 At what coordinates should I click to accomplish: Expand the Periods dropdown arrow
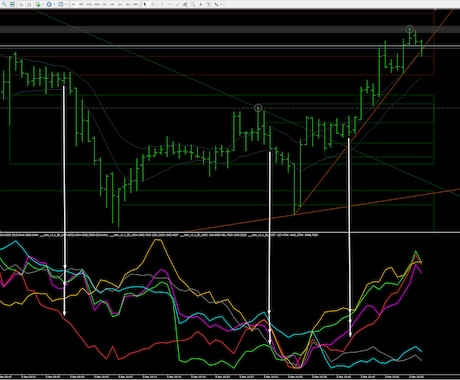pos(54,4)
